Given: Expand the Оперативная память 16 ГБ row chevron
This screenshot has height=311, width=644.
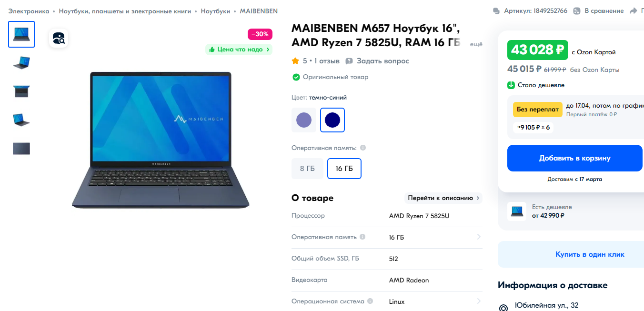Looking at the screenshot, I should coord(479,237).
